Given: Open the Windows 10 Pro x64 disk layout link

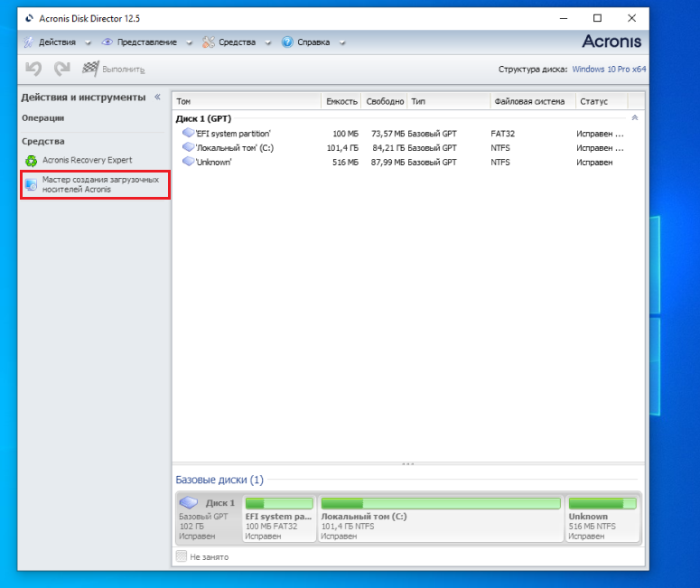Looking at the screenshot, I should 609,70.
